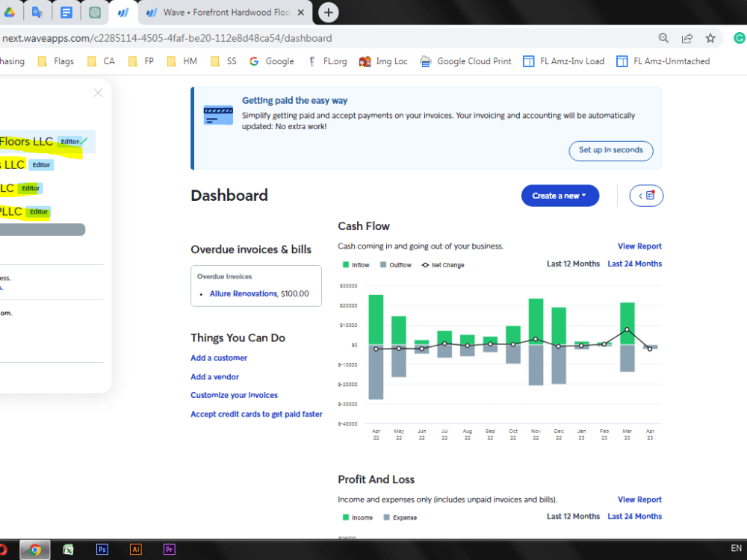Click the zoom magnifier icon in address bar
747x560 pixels.
pos(663,38)
